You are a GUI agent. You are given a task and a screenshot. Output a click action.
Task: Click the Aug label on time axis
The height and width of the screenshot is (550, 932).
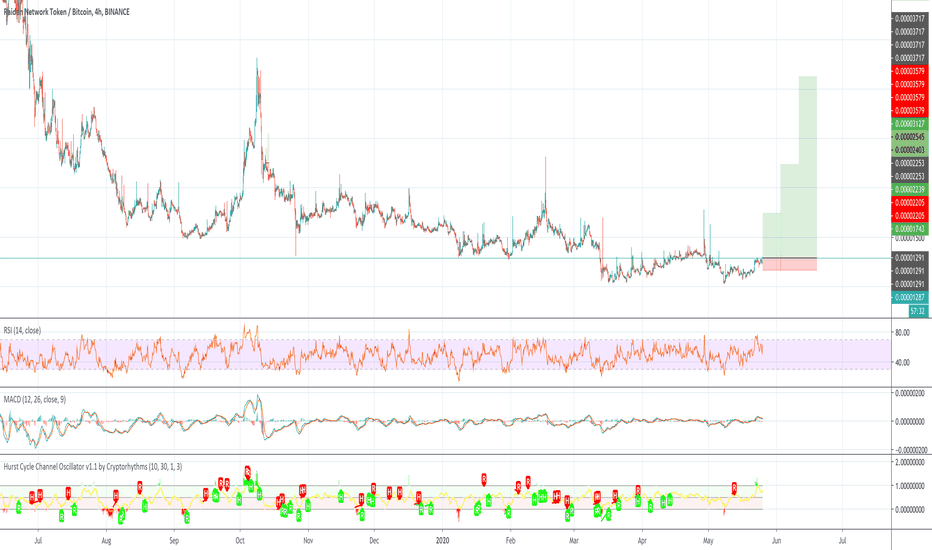click(x=106, y=540)
